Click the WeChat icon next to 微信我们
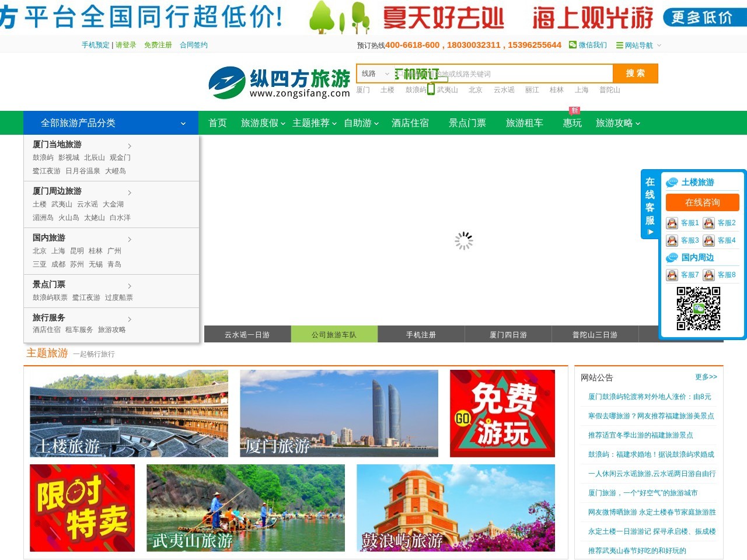The height and width of the screenshot is (560, 747). 573,45
